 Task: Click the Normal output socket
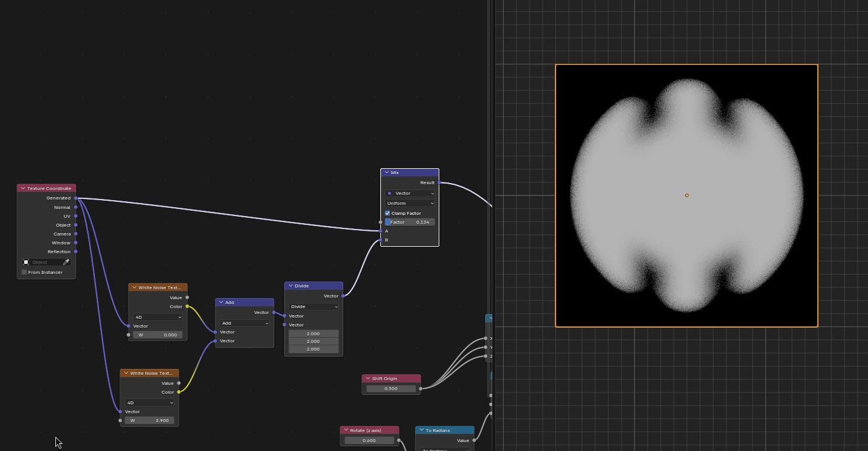pyautogui.click(x=76, y=207)
